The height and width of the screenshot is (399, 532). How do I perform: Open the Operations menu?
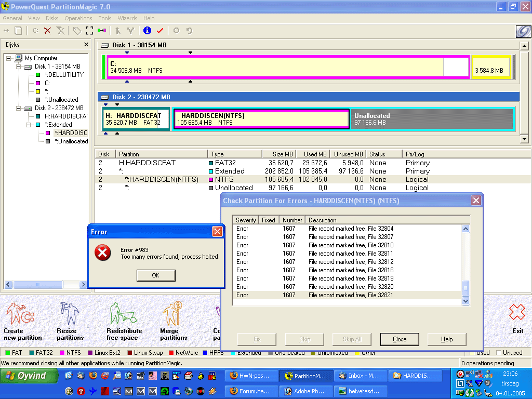point(78,18)
